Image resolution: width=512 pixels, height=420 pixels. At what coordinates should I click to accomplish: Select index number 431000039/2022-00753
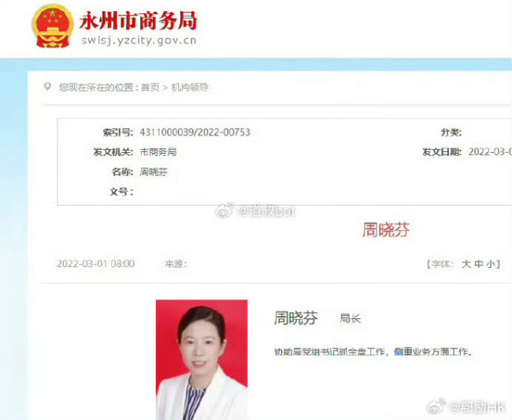pos(195,132)
